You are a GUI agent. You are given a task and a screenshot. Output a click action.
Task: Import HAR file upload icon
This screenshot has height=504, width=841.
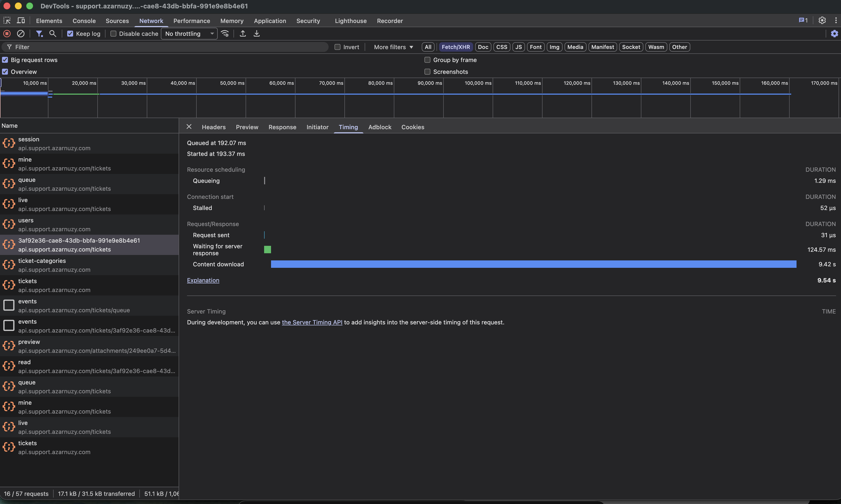tap(243, 34)
